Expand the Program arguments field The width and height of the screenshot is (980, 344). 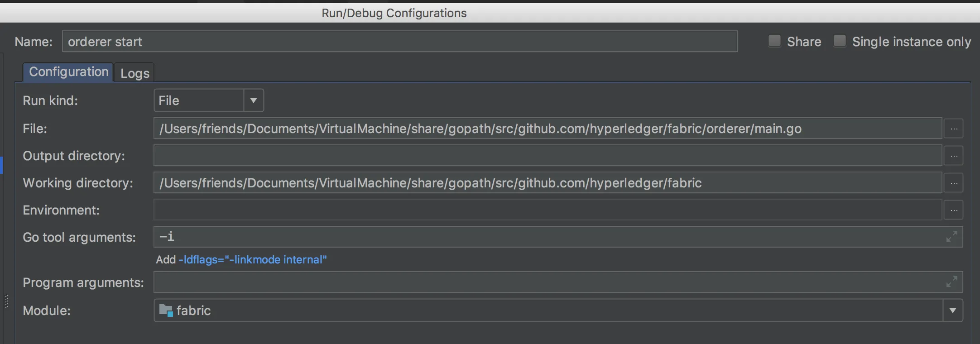coord(951,282)
